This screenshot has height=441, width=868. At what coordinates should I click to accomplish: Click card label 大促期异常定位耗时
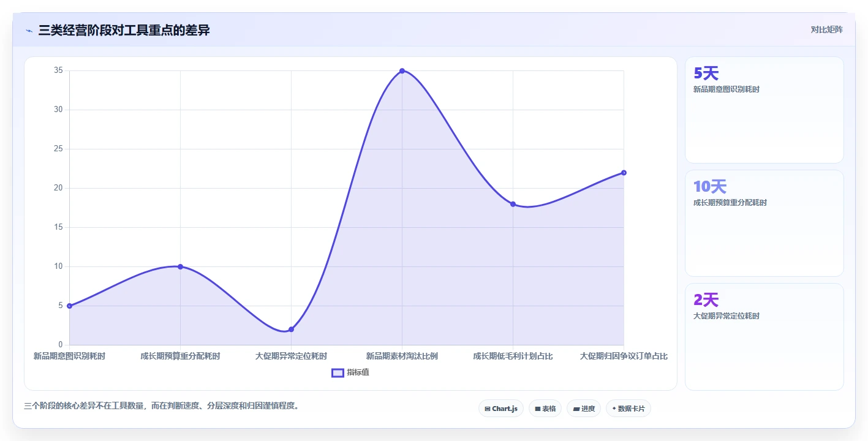pos(726,316)
